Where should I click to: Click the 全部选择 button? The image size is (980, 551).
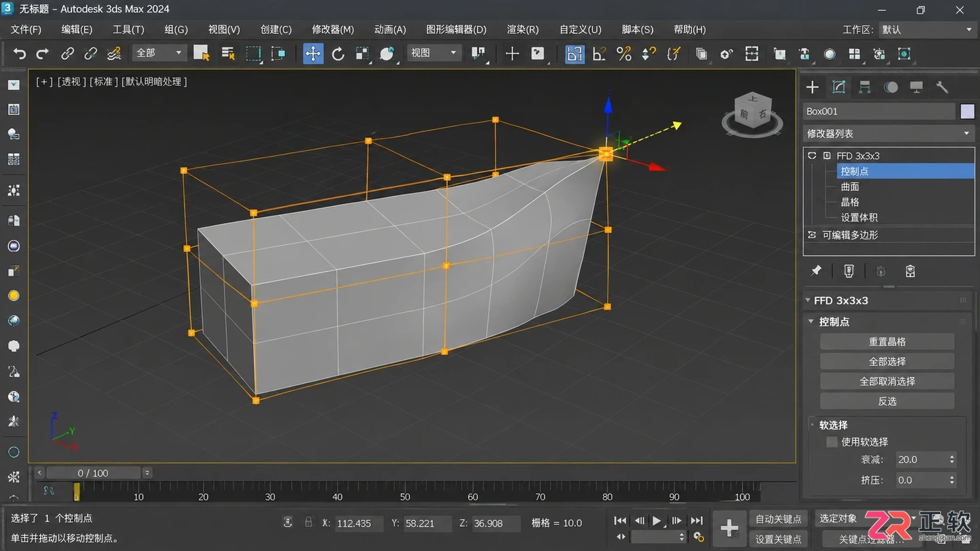[887, 361]
